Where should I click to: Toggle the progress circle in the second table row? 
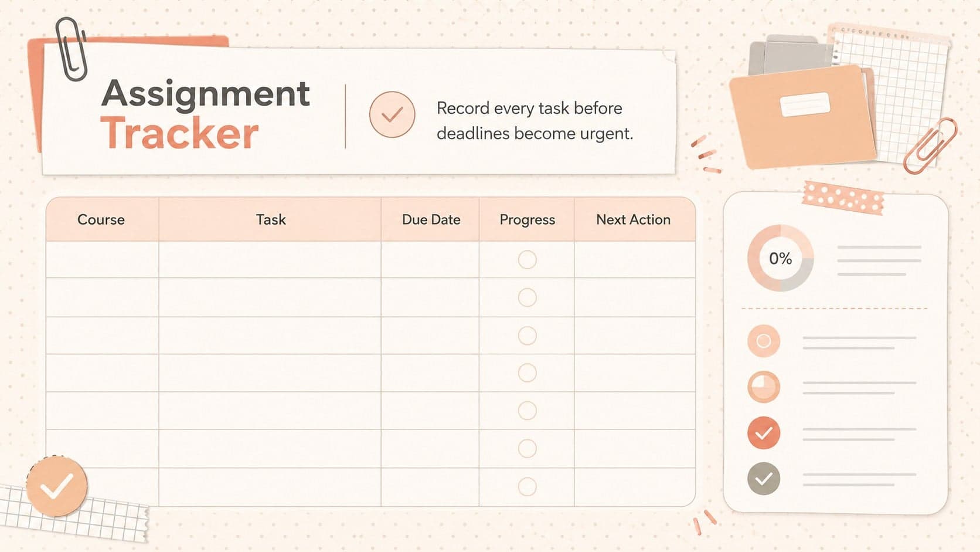click(528, 297)
